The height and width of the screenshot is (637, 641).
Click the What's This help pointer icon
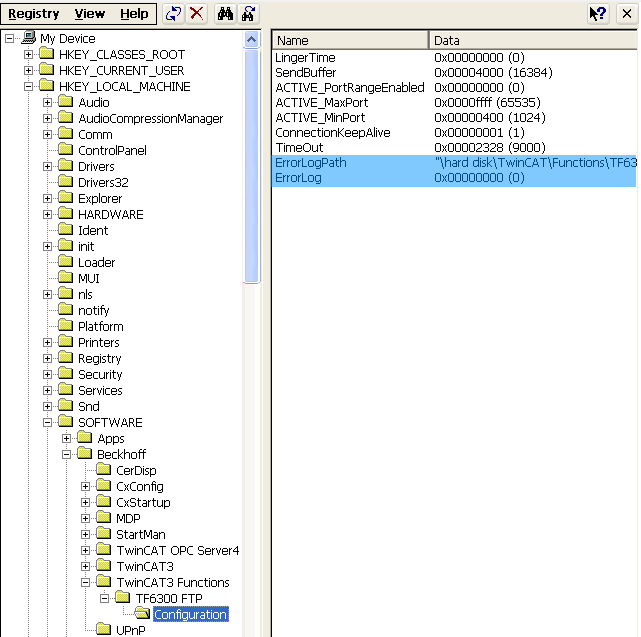click(598, 14)
